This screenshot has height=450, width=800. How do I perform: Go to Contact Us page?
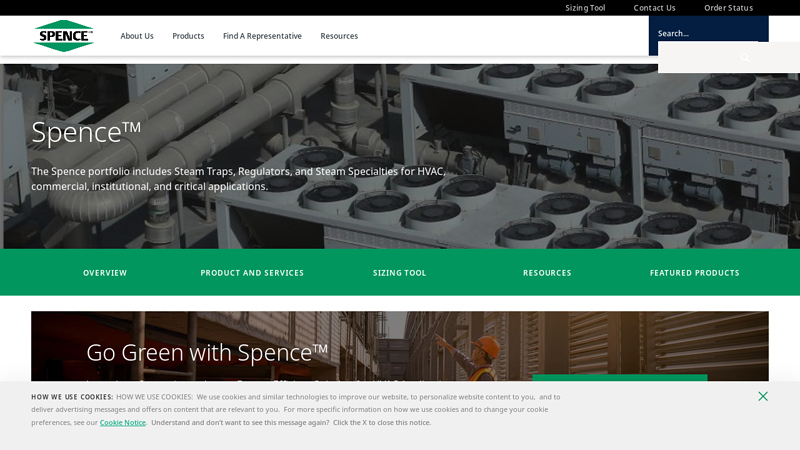(x=655, y=8)
